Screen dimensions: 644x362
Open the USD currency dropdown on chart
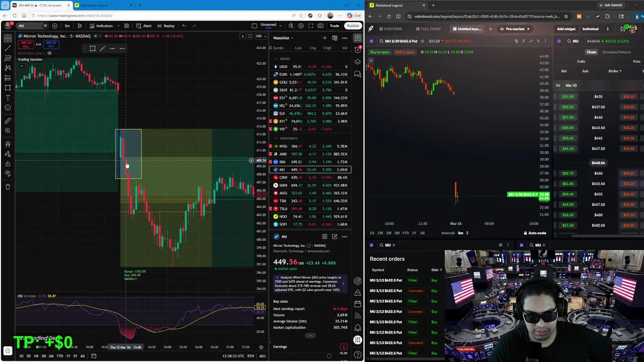[260, 36]
